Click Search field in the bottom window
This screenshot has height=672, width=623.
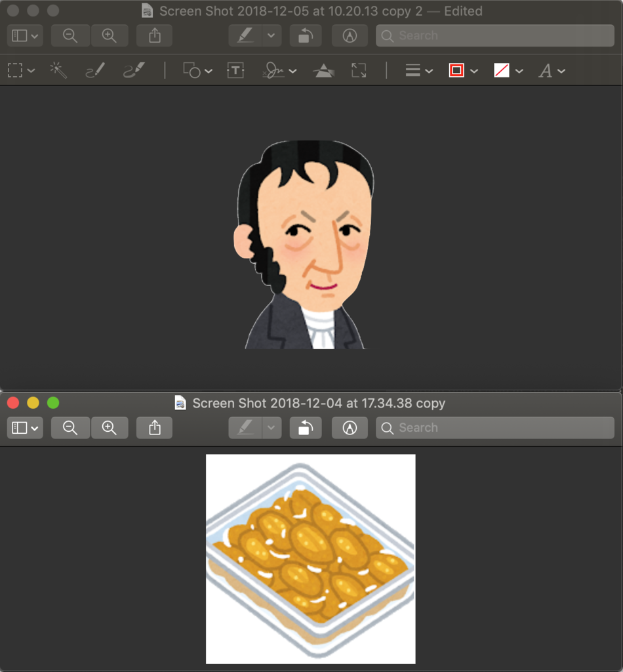pos(495,428)
